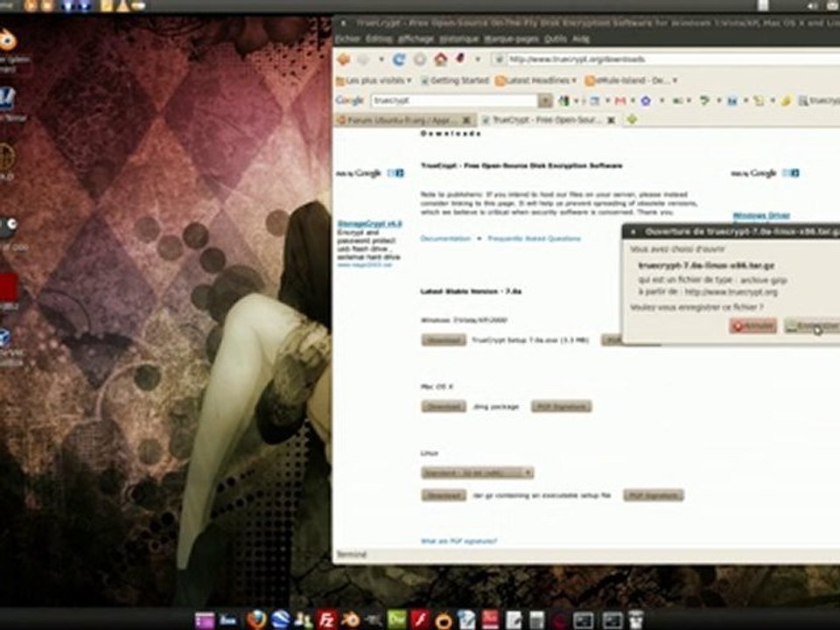Image resolution: width=840 pixels, height=630 pixels.
Task: Click the Linux Download button
Action: pyautogui.click(x=444, y=495)
